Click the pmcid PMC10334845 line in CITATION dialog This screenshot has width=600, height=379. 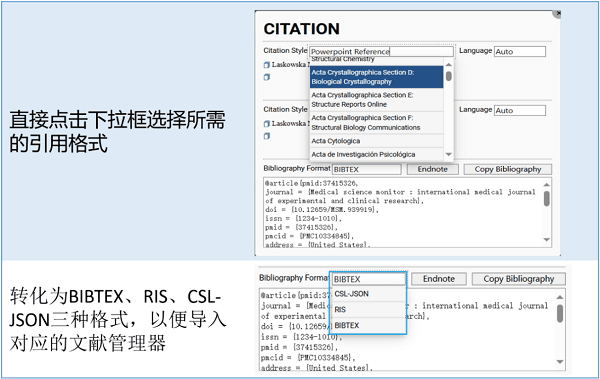pos(309,236)
